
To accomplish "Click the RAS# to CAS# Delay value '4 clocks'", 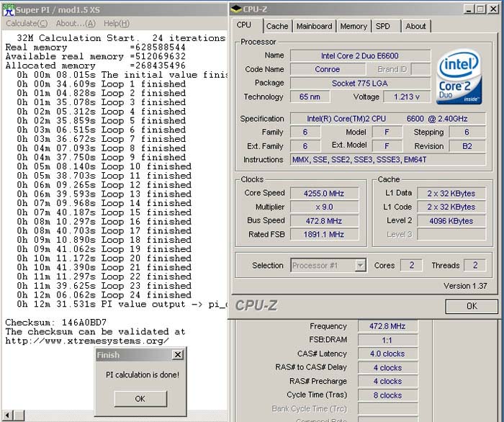I will tap(387, 368).
